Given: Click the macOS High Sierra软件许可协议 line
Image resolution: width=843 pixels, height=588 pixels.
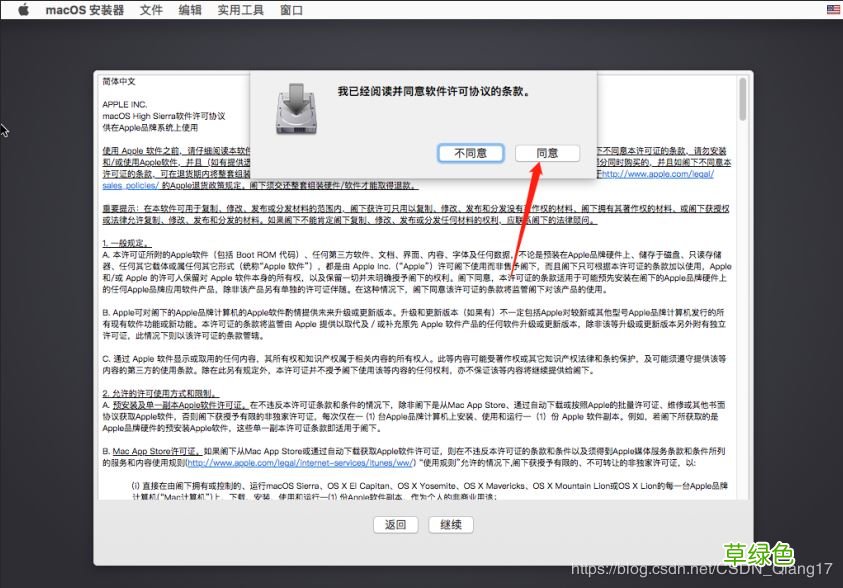Looking at the screenshot, I should [x=163, y=116].
